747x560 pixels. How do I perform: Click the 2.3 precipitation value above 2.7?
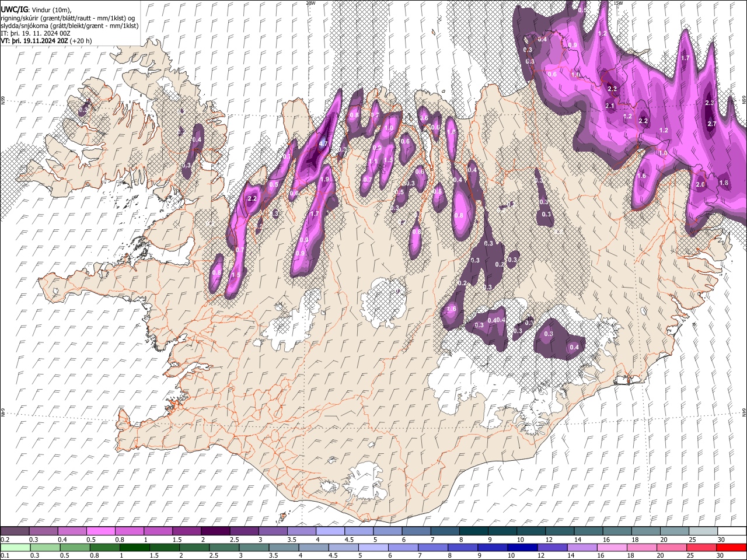click(710, 103)
